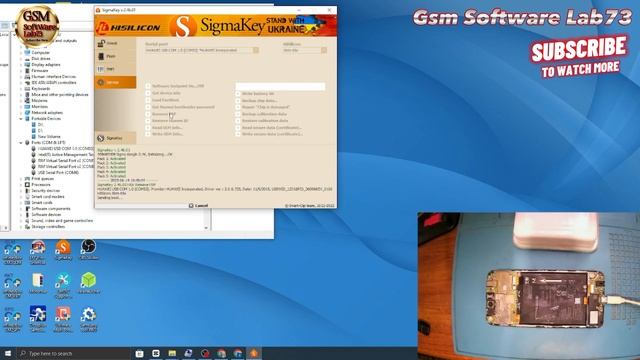Click "Pack 1: Activated" log line

coord(111,159)
